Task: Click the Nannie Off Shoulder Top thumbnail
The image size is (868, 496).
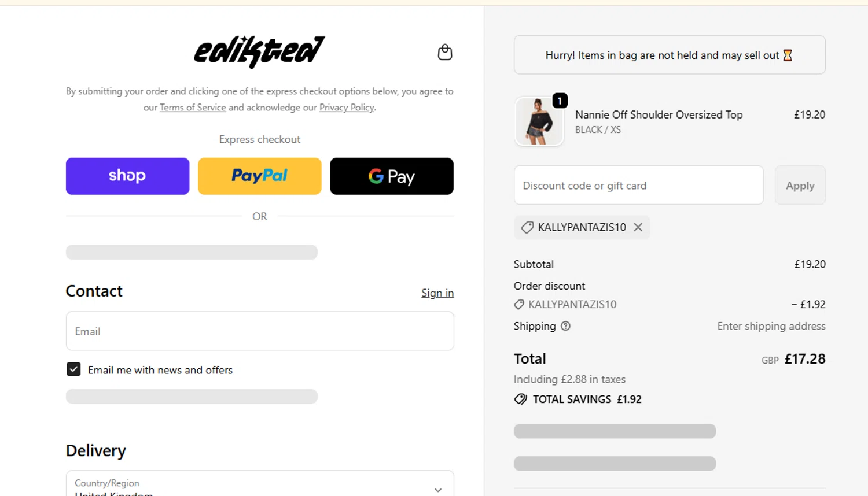Action: click(539, 121)
